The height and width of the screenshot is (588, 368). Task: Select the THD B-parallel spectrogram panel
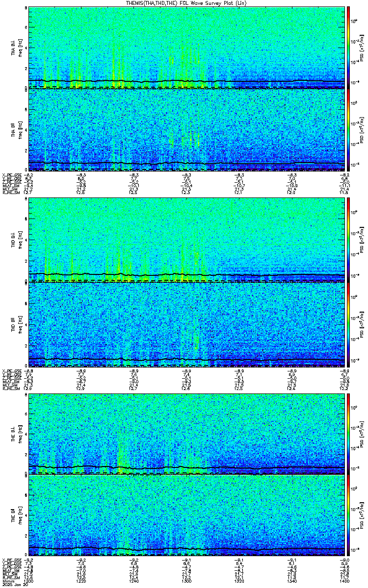click(186, 323)
